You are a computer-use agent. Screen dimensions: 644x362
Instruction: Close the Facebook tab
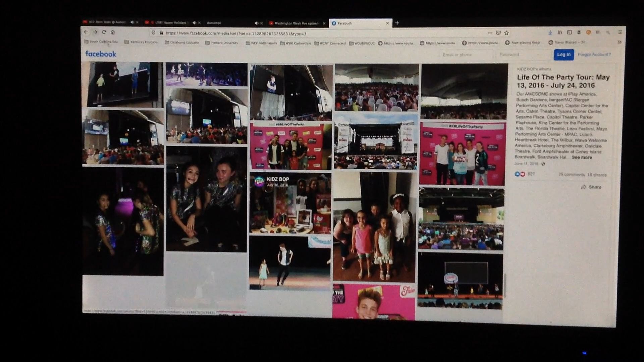point(387,23)
